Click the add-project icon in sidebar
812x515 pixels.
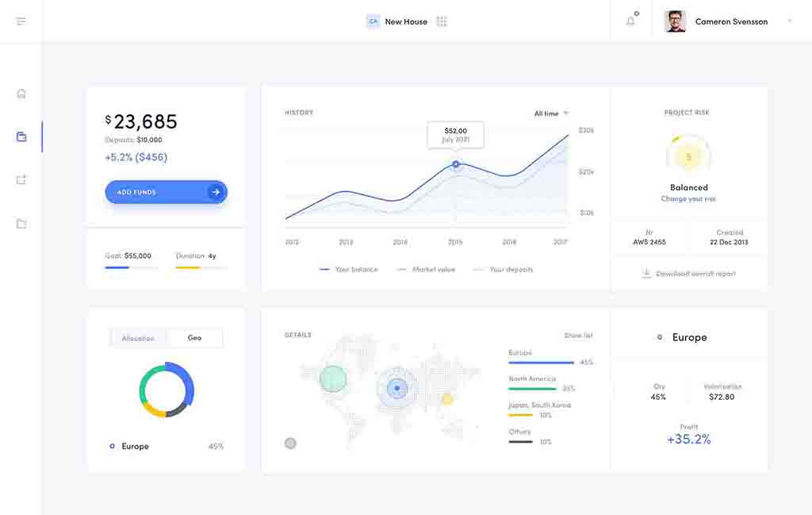click(21, 180)
